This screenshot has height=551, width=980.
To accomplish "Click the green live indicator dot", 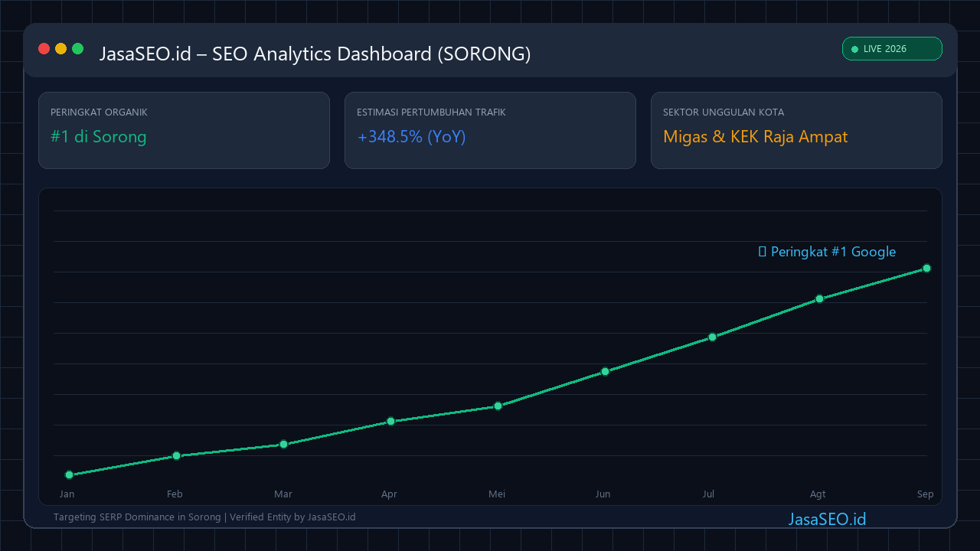I will tap(855, 49).
